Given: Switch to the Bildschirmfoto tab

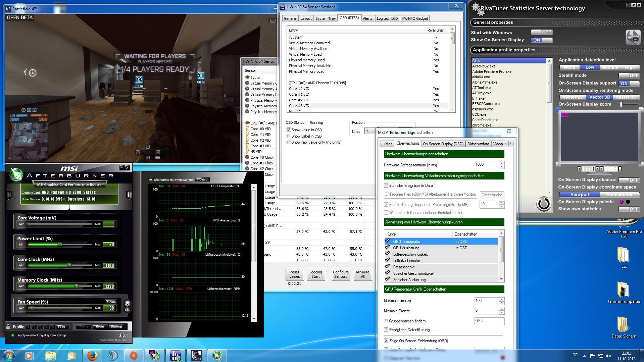Looking at the screenshot, I should (x=478, y=144).
